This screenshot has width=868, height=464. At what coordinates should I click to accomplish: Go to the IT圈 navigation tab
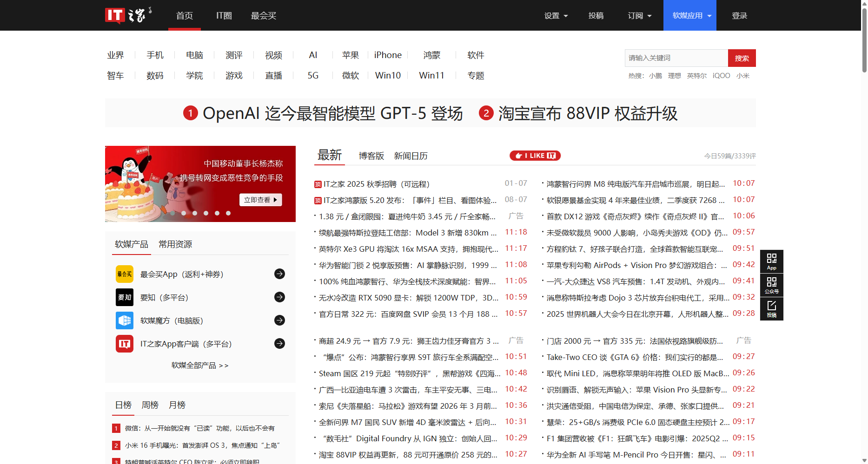pos(224,15)
